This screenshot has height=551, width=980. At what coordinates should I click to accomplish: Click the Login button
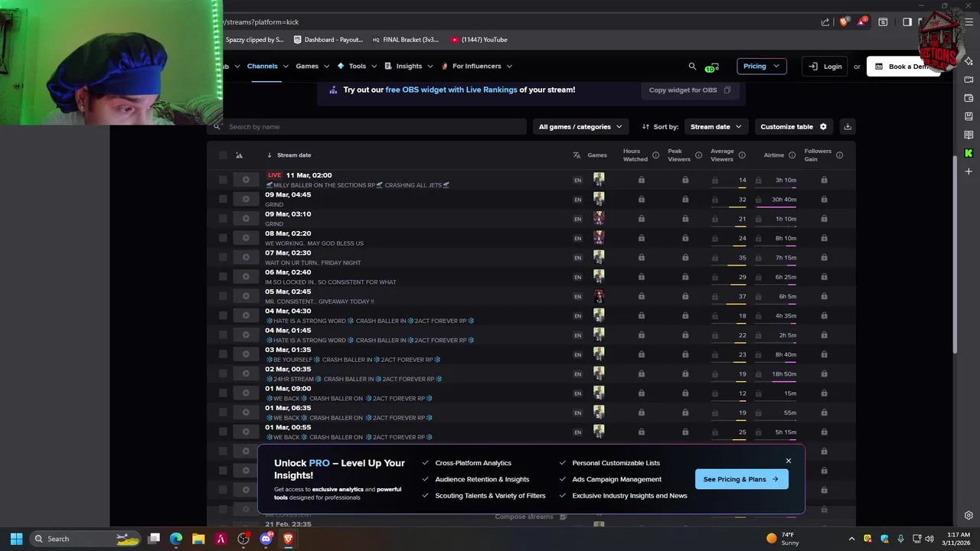click(x=825, y=67)
